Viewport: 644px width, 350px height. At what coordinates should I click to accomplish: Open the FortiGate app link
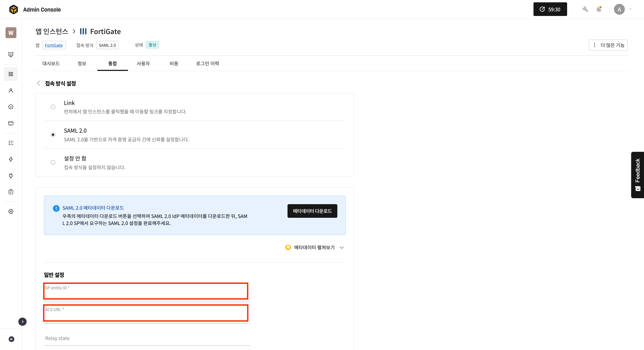click(54, 45)
